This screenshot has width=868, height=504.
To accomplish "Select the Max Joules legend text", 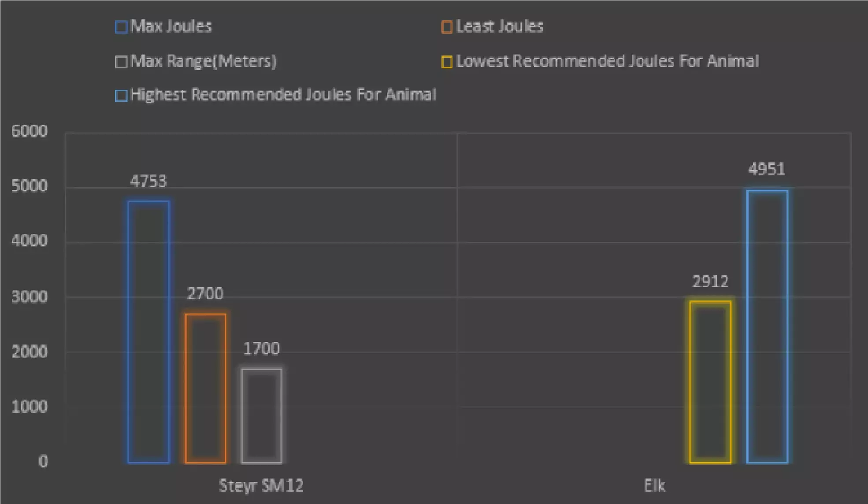I will [x=171, y=26].
